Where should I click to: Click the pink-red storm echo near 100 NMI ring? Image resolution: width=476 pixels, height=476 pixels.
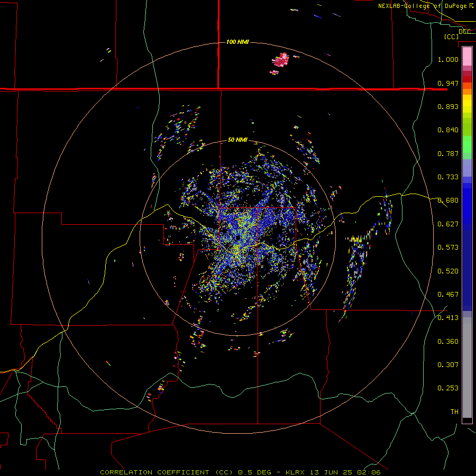tap(281, 60)
